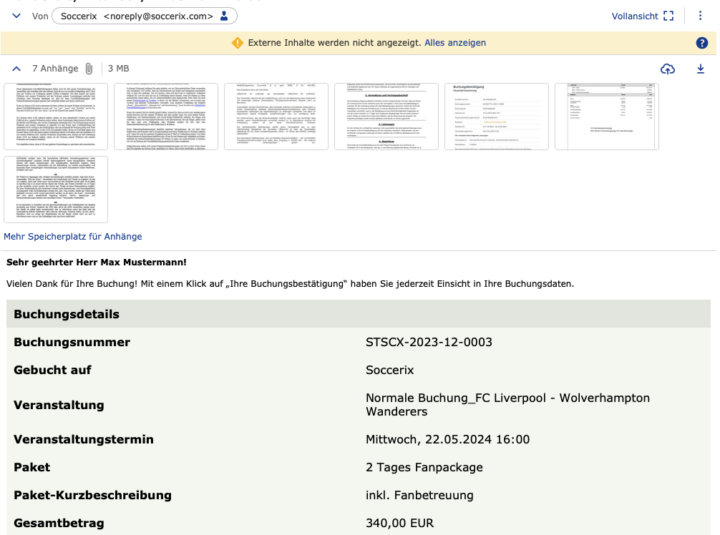
Task: Download all attachments icon
Action: [x=700, y=69]
